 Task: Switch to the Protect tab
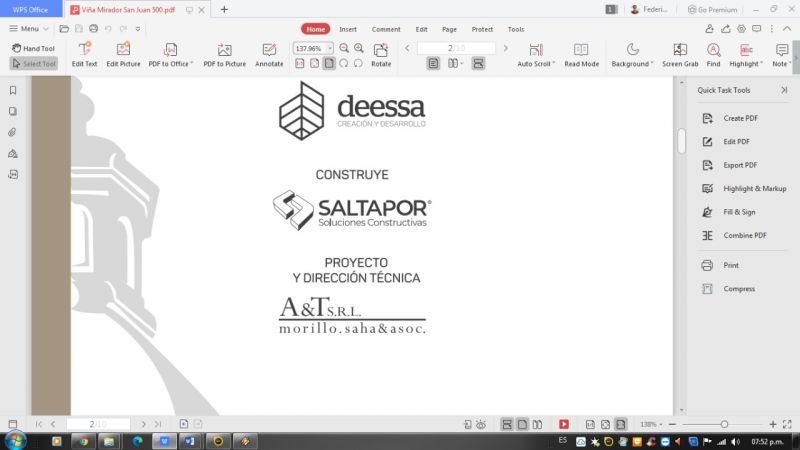tap(482, 30)
